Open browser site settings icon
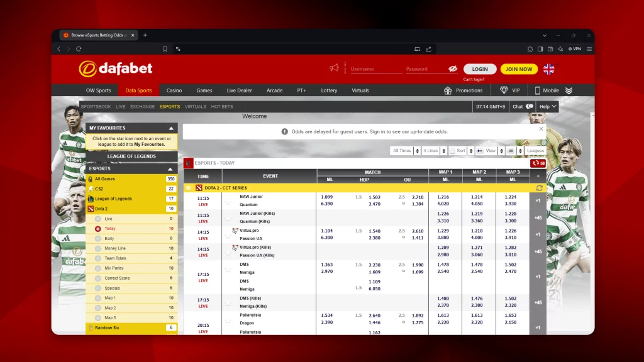 pos(178,49)
